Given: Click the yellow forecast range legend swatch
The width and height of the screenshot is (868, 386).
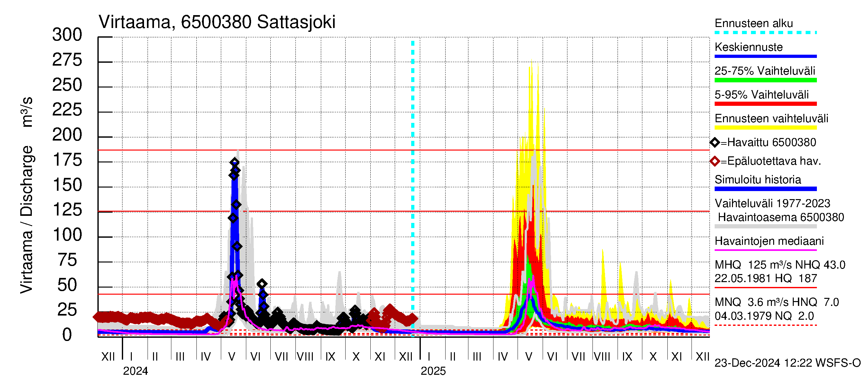Looking at the screenshot, I should coord(765,128).
